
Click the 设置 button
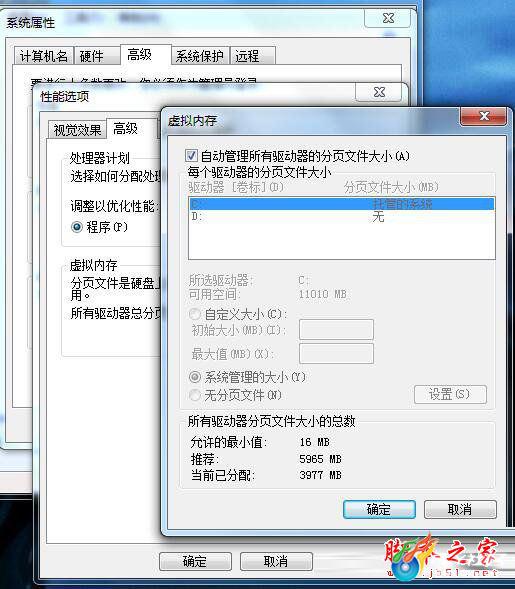(450, 394)
